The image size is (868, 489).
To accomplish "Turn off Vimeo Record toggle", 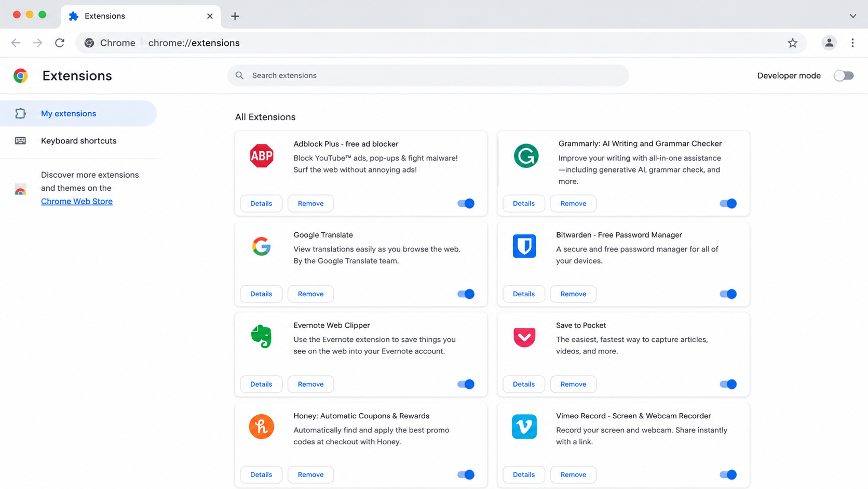I will click(x=728, y=475).
